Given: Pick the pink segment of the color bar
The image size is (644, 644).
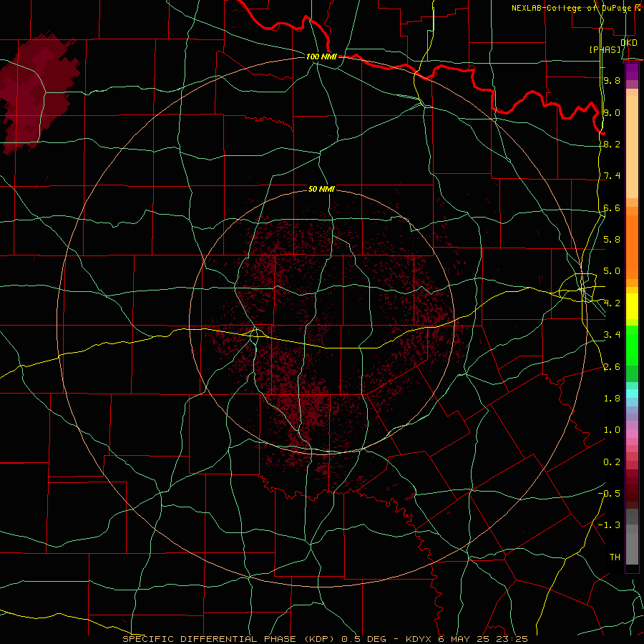Looking at the screenshot, I should (632, 434).
